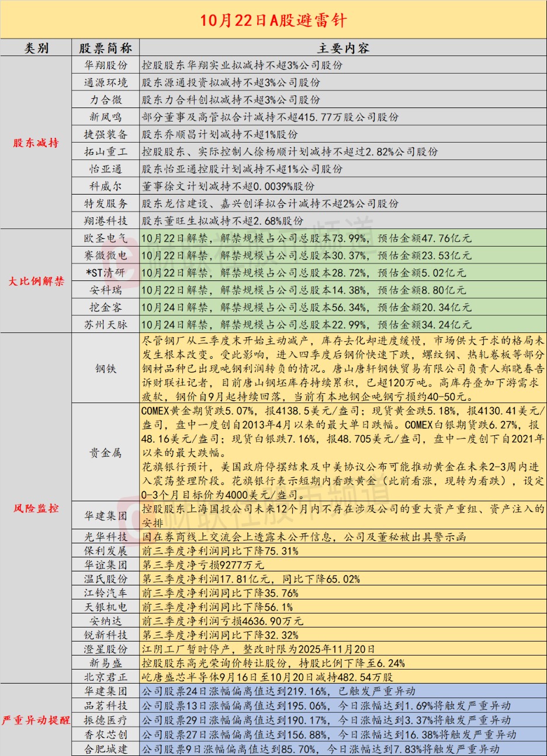
Task: Click the stock name 华翔股份
Action: coord(106,65)
